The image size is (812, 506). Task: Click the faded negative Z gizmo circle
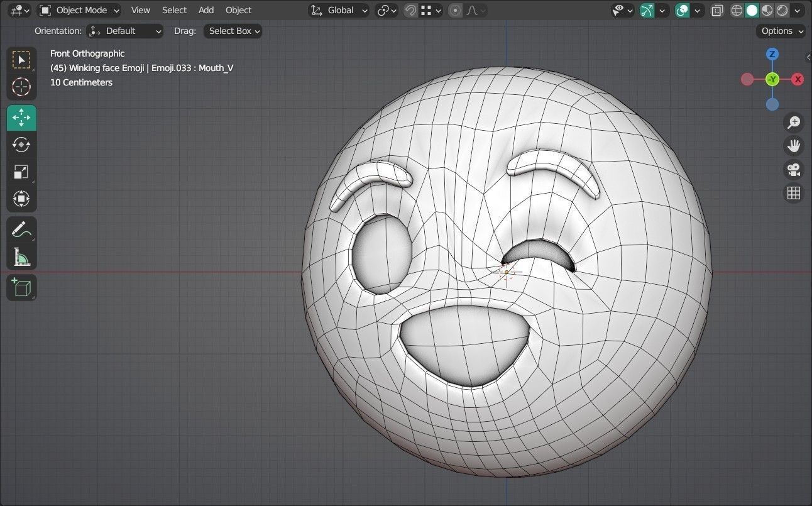coord(772,104)
